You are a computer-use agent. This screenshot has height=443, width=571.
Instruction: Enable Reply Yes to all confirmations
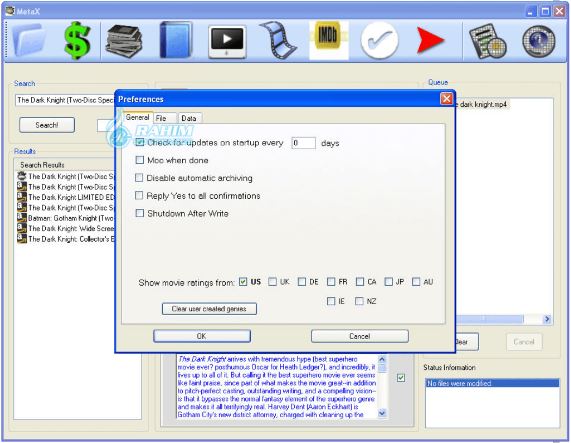tap(139, 195)
